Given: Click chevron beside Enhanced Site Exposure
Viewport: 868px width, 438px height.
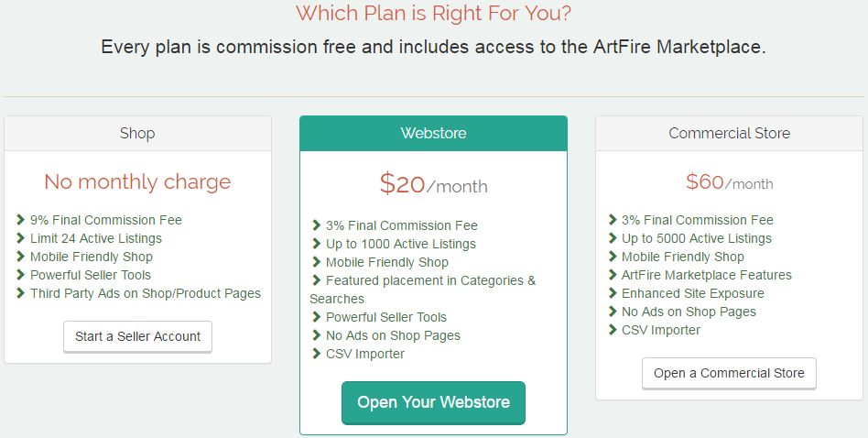Looking at the screenshot, I should coord(613,293).
